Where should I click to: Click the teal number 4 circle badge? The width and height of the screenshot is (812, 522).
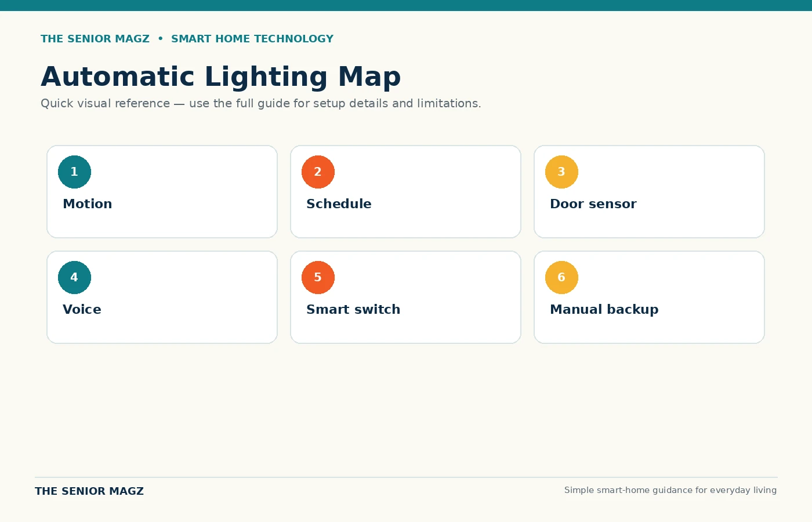point(74,277)
